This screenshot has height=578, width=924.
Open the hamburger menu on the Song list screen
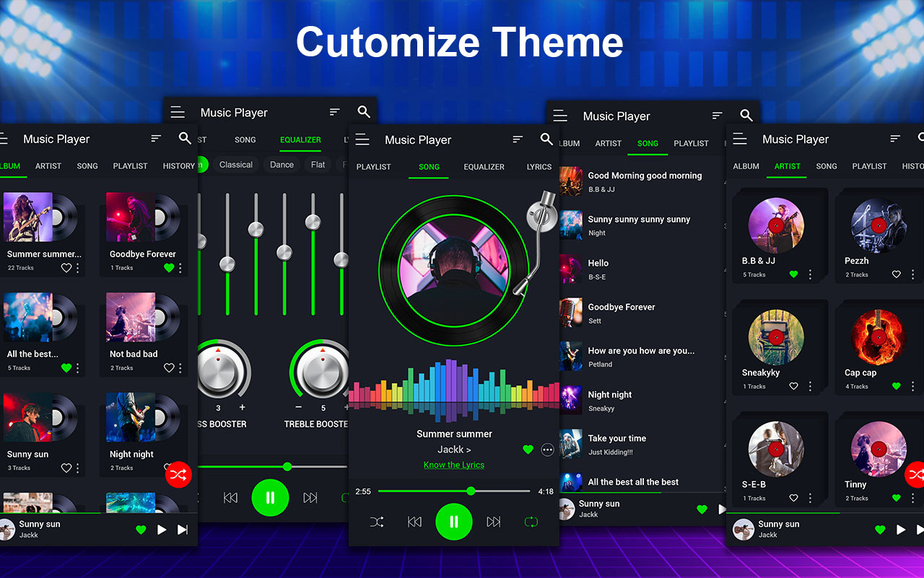click(559, 116)
